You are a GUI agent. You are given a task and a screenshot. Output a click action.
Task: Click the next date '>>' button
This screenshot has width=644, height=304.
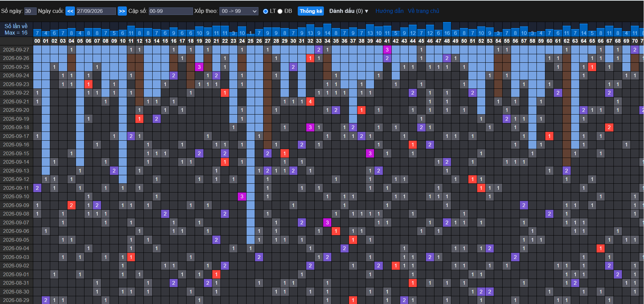[122, 11]
